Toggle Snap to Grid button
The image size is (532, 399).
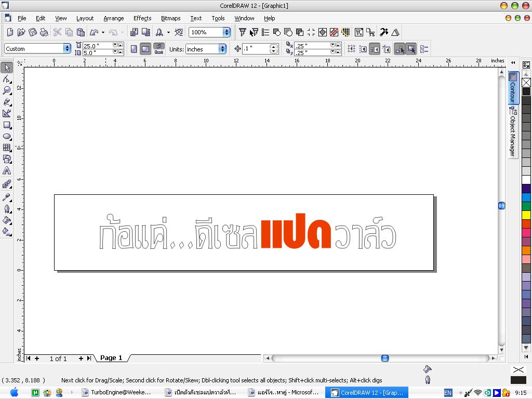pyautogui.click(x=351, y=49)
